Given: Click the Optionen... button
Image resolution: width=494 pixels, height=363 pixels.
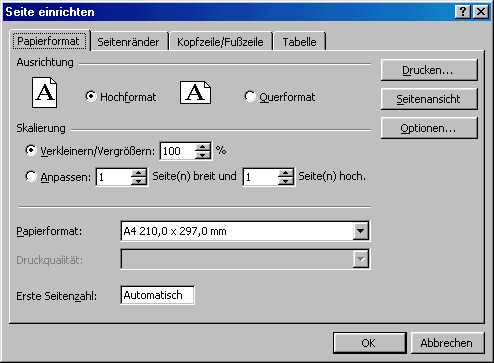Looking at the screenshot, I should point(429,128).
